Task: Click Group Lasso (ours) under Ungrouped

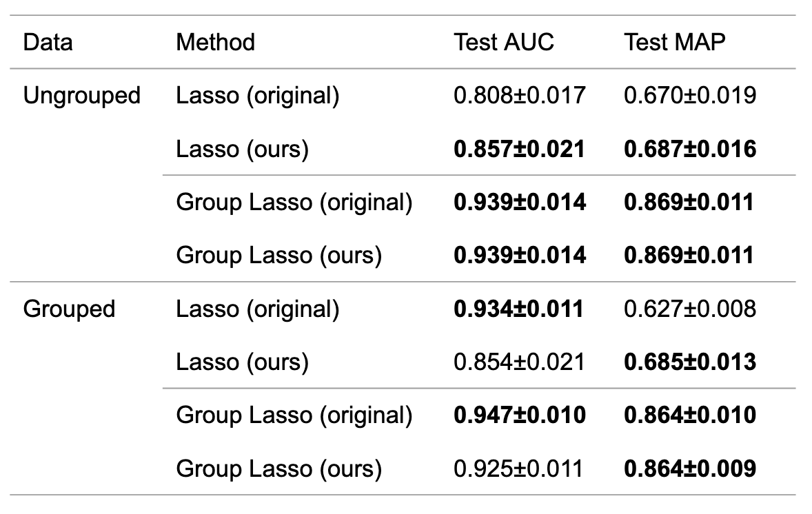Action: (x=279, y=256)
